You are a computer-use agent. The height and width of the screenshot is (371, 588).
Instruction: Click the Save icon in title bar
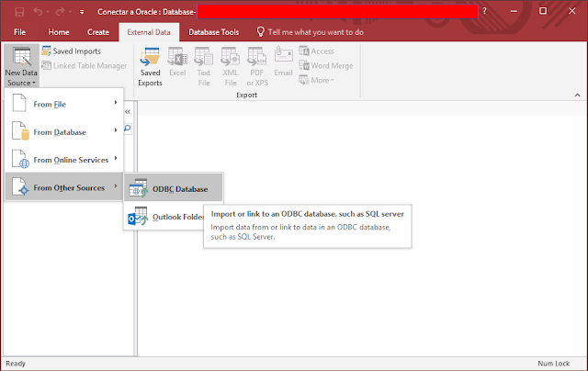pos(19,12)
